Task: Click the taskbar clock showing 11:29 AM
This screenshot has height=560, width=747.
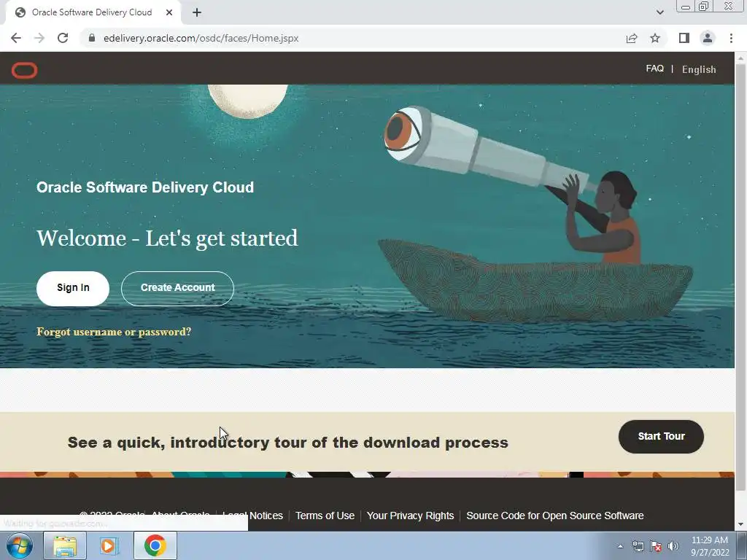Action: coord(710,545)
